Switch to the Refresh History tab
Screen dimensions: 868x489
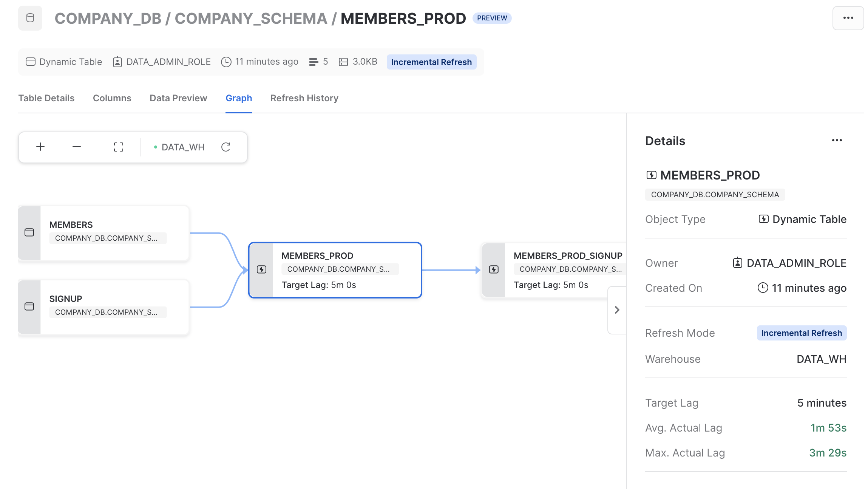pos(305,98)
